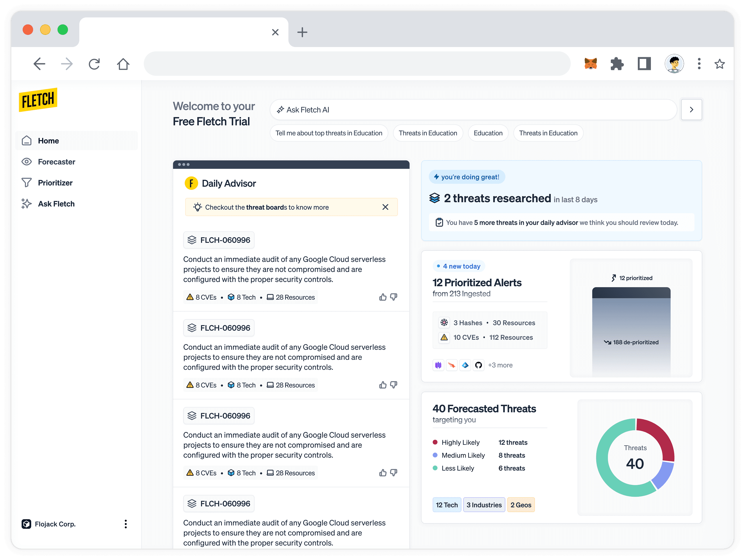The height and width of the screenshot is (560, 745).
Task: Click the Flojack Corp. cube icon
Action: [26, 524]
